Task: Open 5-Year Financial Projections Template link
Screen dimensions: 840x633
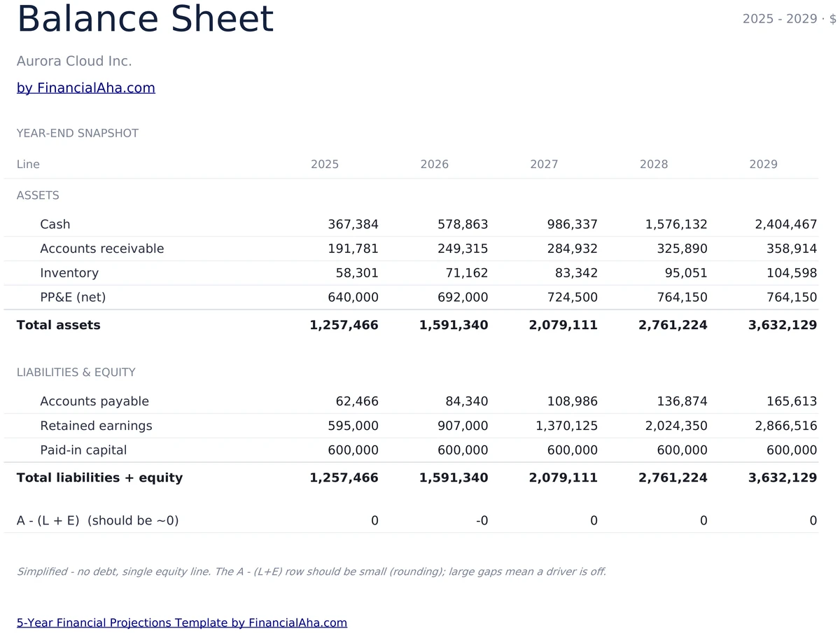Action: click(x=182, y=622)
